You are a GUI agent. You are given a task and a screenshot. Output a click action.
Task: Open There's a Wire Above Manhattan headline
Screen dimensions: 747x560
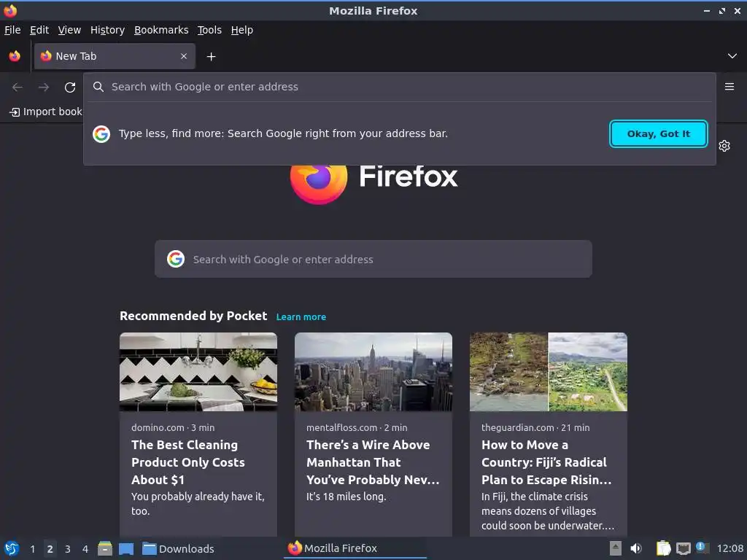point(373,462)
